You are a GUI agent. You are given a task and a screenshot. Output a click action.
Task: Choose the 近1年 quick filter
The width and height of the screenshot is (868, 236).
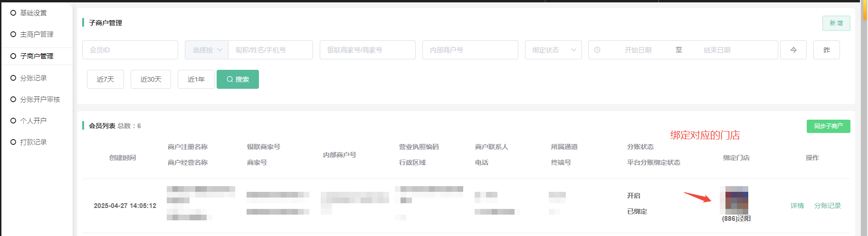tap(196, 79)
